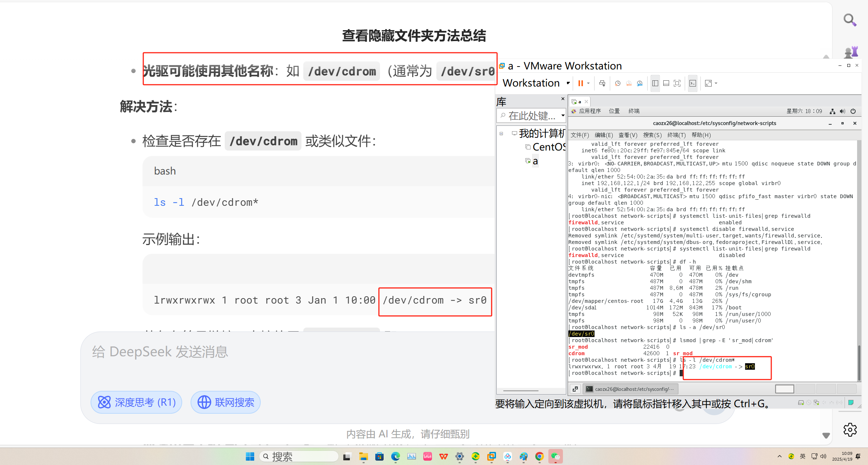Image resolution: width=868 pixels, height=465 pixels.
Task: Toggle the library sidebar view button
Action: pyautogui.click(x=655, y=83)
